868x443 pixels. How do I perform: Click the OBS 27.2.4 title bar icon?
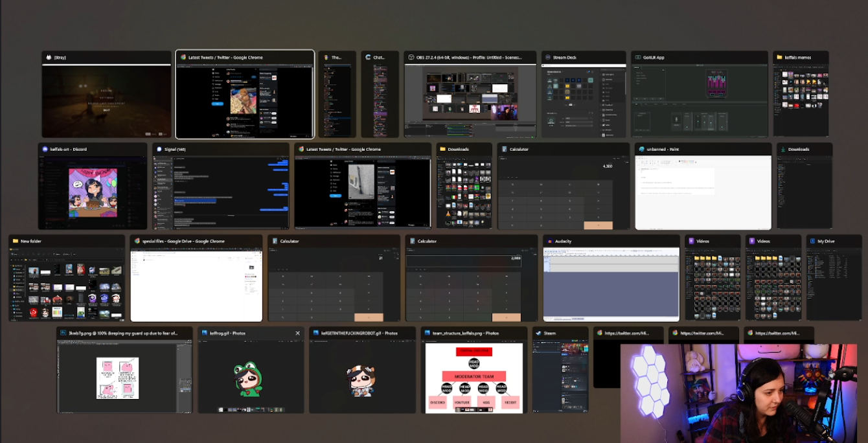411,58
